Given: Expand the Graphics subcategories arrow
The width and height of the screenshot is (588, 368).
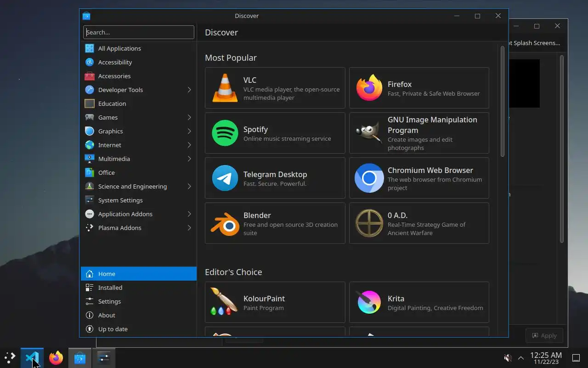Looking at the screenshot, I should pyautogui.click(x=189, y=131).
